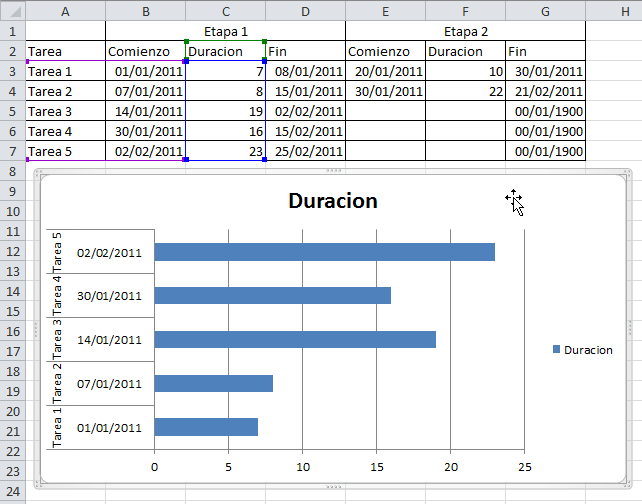
Task: Click the horizontal axis value 25
Action: pos(525,467)
